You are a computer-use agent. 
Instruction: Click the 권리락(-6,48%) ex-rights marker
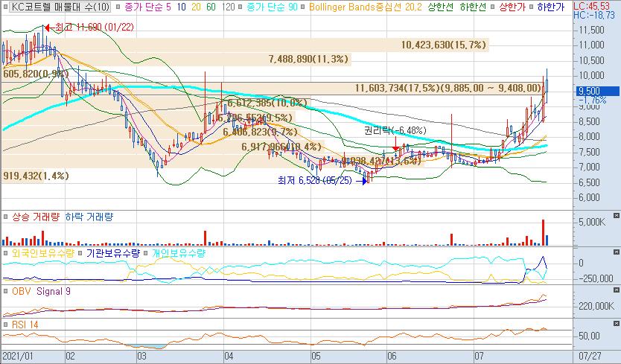(x=395, y=130)
